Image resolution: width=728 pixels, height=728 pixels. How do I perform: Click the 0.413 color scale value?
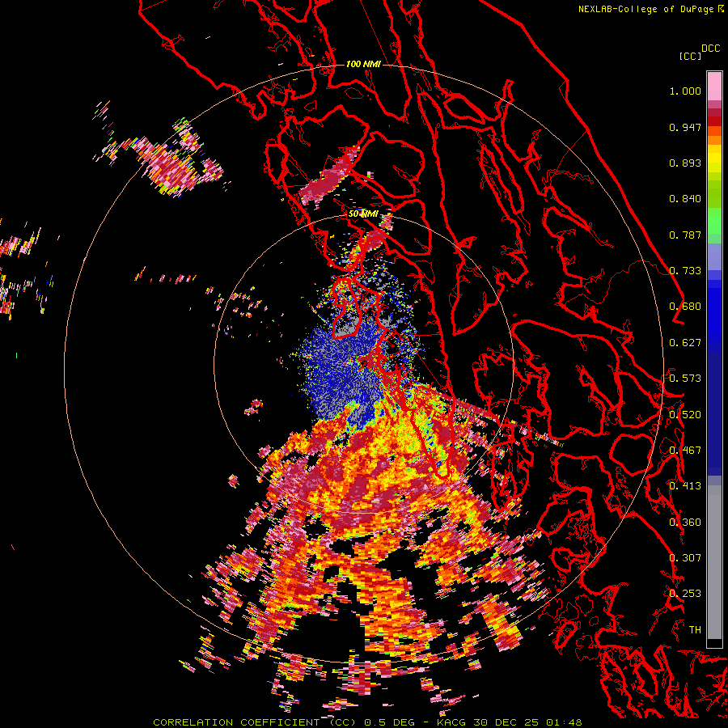(x=685, y=486)
